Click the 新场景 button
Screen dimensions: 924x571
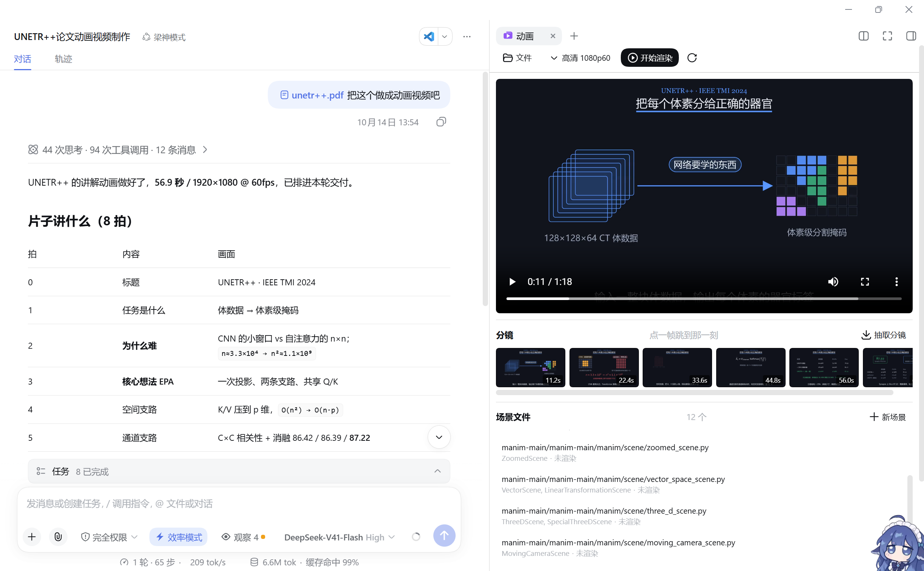[x=887, y=417]
